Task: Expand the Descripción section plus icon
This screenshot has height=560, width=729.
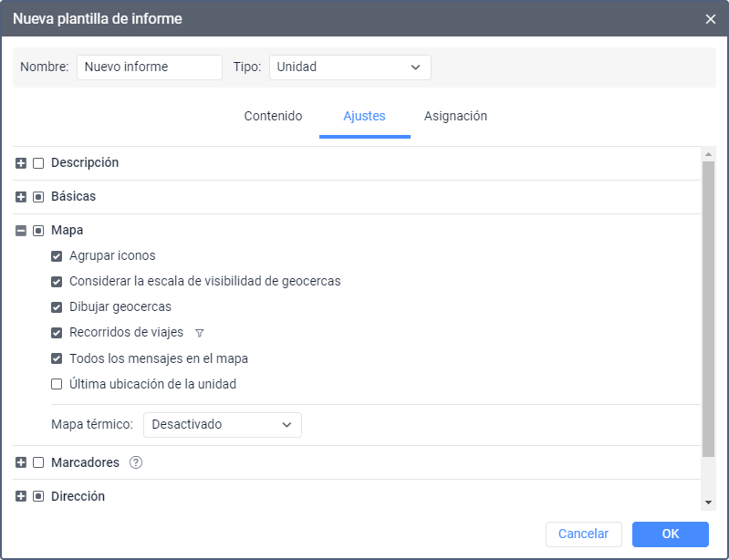Action: (21, 163)
